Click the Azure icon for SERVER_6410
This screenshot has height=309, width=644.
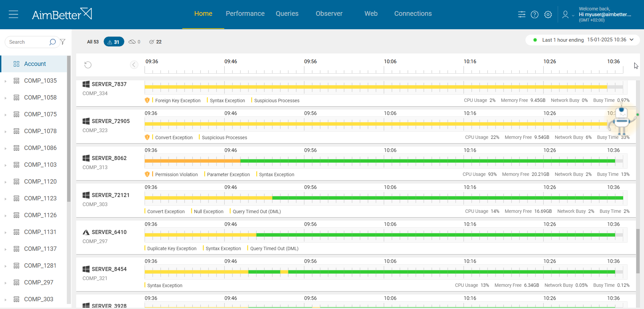point(86,232)
